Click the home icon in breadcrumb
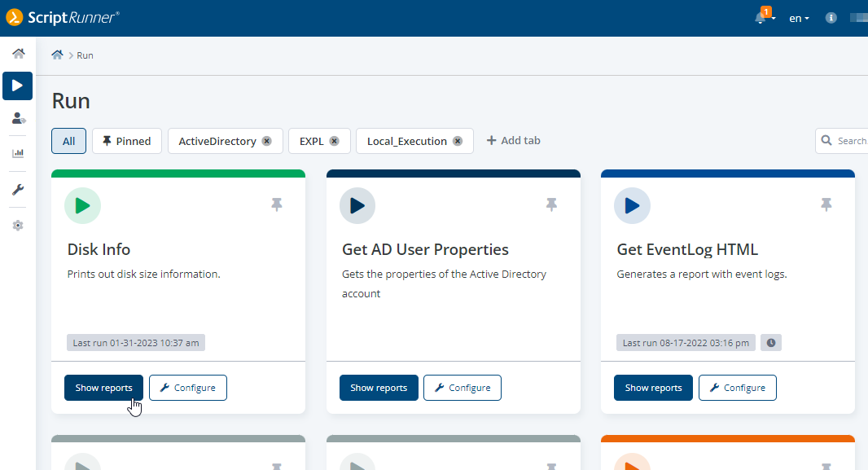The height and width of the screenshot is (470, 868). 57,55
